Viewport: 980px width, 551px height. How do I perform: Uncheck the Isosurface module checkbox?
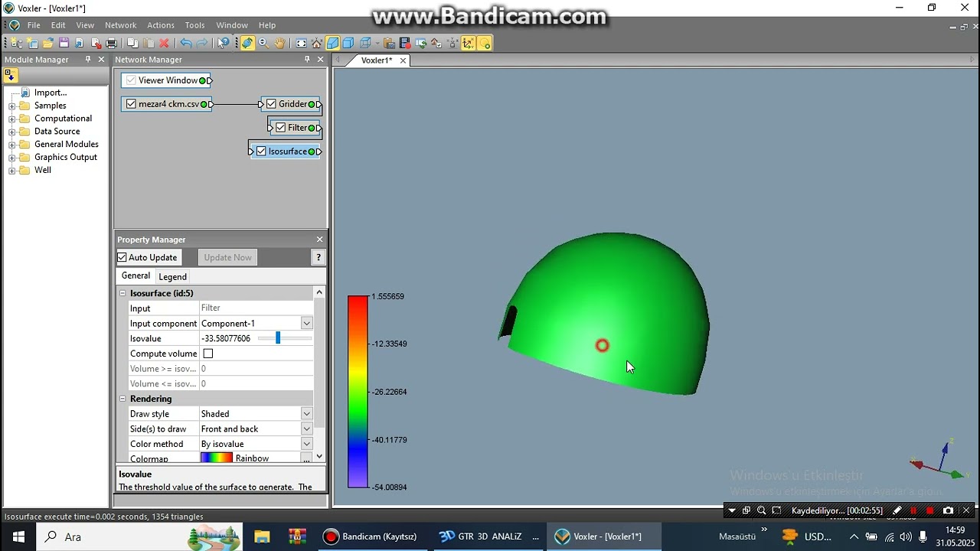click(261, 152)
